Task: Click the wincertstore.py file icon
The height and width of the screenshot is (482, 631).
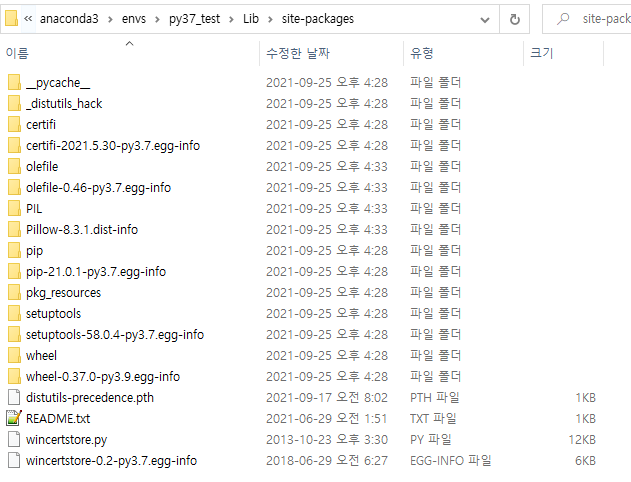Action: pyautogui.click(x=14, y=439)
